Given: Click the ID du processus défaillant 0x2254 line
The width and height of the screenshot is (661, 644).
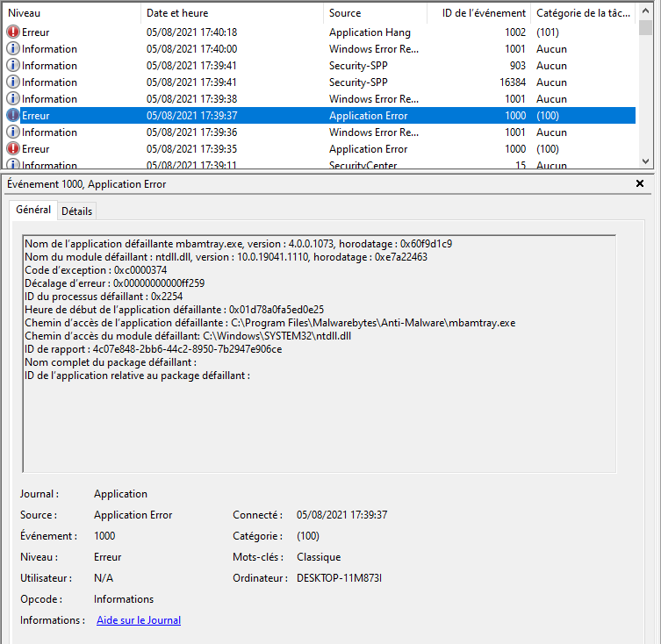Looking at the screenshot, I should 104,296.
